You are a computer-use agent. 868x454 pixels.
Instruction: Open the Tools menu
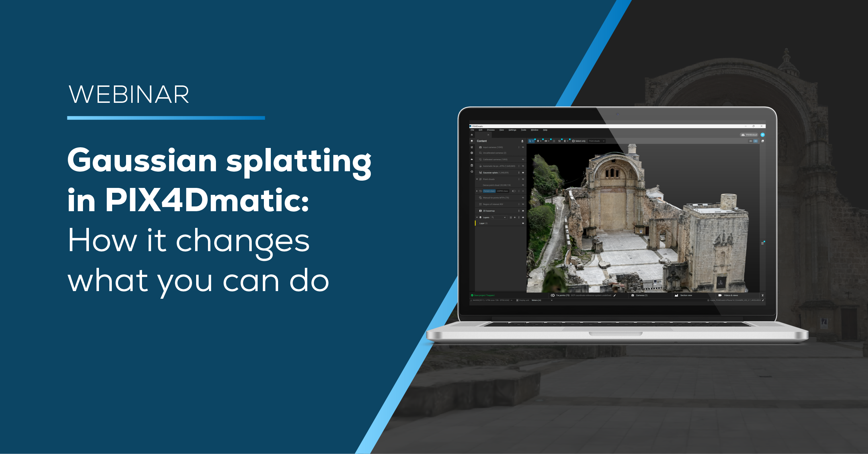[523, 130]
